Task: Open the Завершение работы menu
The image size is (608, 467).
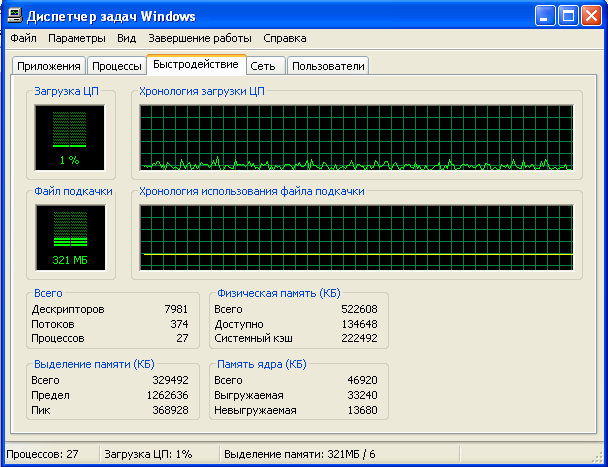Action: click(200, 38)
